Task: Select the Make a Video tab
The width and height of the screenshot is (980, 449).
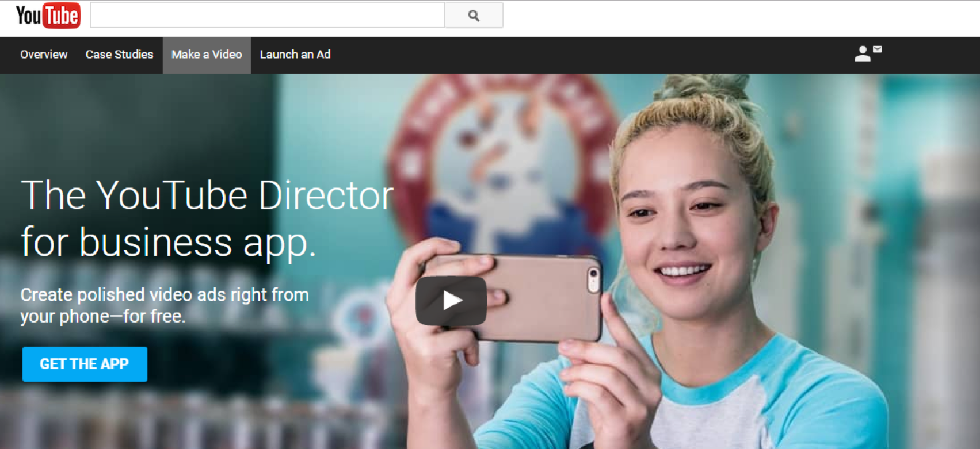Action: [207, 55]
